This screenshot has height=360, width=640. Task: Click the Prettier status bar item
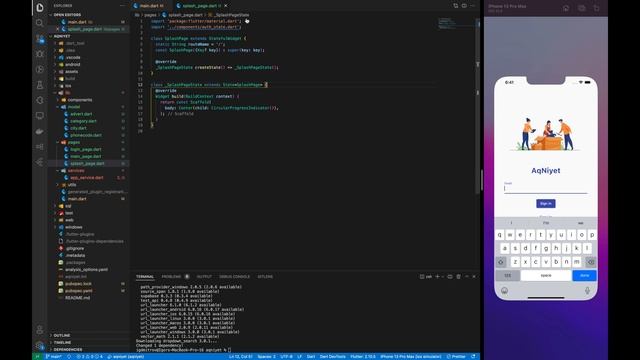(456, 356)
